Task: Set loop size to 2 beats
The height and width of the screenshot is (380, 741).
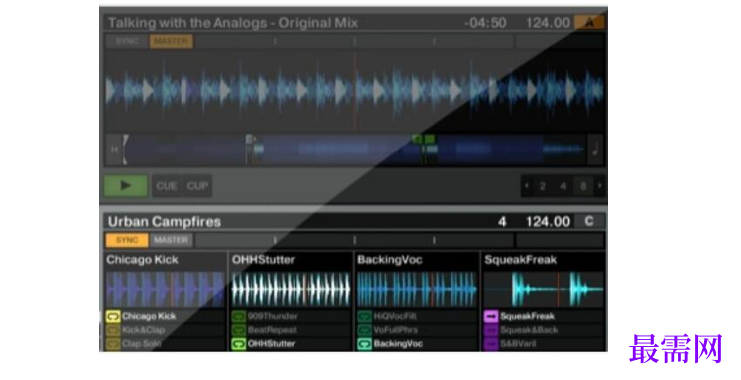Action: pos(543,186)
